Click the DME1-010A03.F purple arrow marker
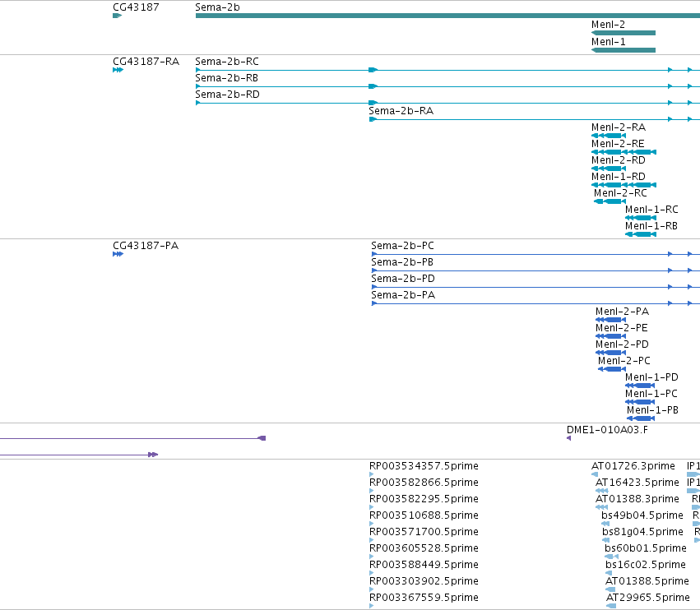Viewport: 700px width, 610px height. (x=568, y=438)
